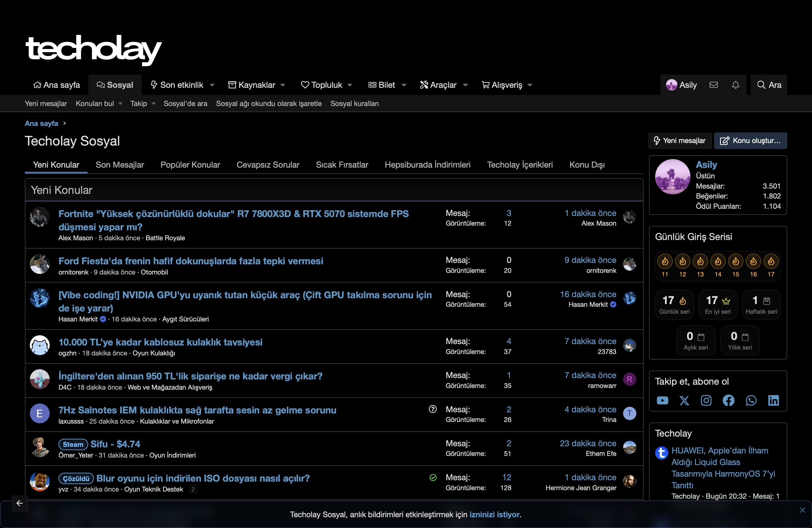Image resolution: width=812 pixels, height=528 pixels.
Task: Click Sosyal ağı okundu olarak işaretle
Action: (269, 103)
